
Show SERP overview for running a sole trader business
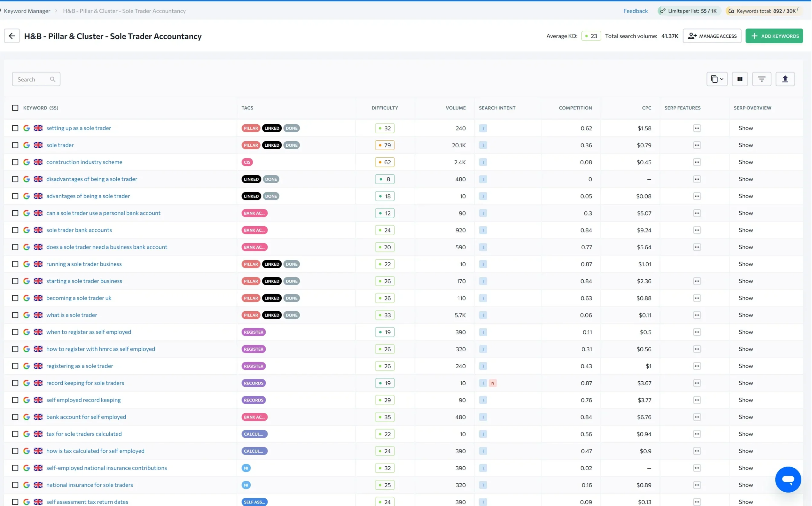tap(746, 264)
